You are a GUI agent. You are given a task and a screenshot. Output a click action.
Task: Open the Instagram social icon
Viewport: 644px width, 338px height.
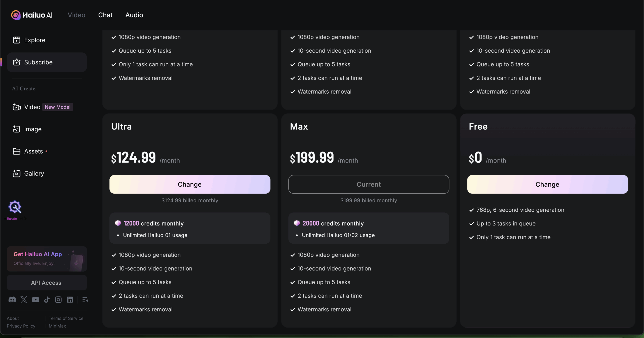coord(58,299)
